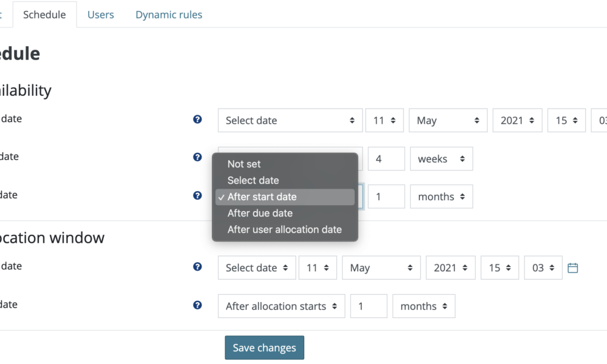Viewport: 607px width, 364px height.
Task: Switch to the Users tab
Action: pos(101,15)
